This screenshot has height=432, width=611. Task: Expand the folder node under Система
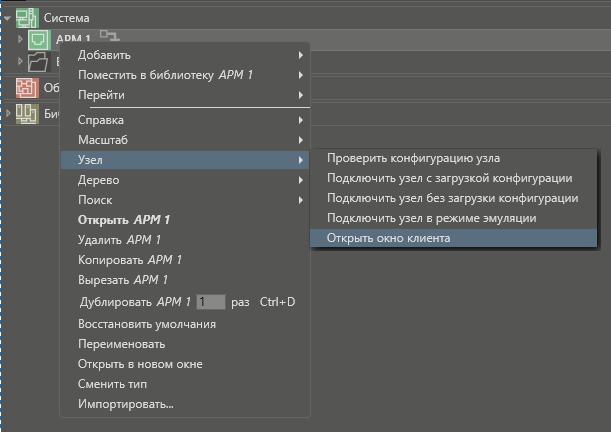click(x=20, y=62)
